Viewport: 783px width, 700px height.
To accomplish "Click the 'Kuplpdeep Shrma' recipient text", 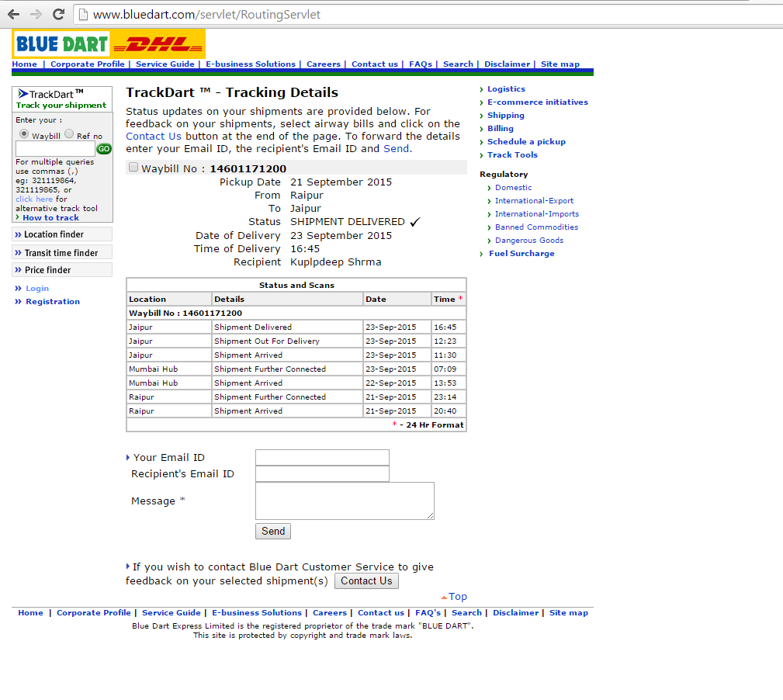I will [335, 262].
